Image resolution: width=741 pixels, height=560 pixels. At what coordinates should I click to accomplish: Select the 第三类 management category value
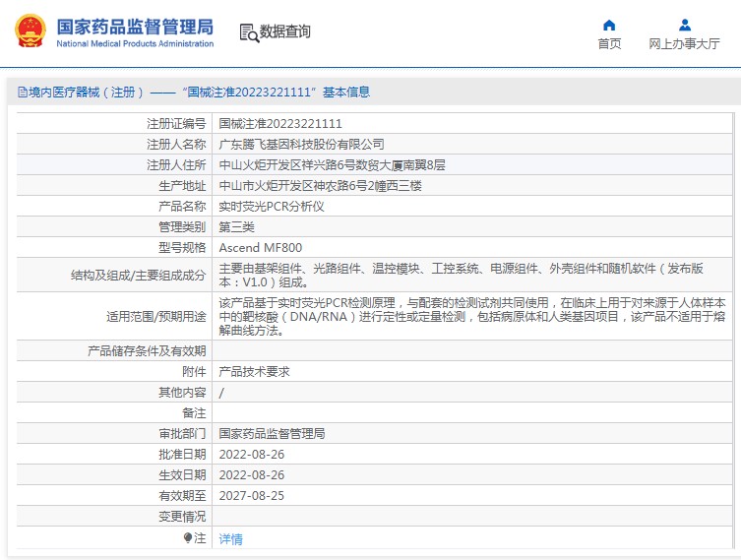236,227
